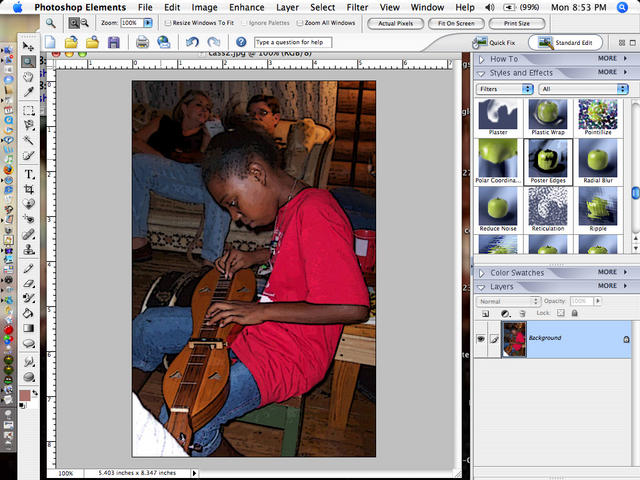Click the adjustment layer icon
This screenshot has width=640, height=480.
point(505,313)
